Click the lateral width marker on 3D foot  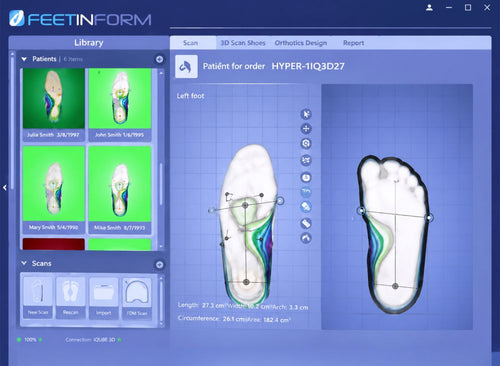(x=430, y=218)
